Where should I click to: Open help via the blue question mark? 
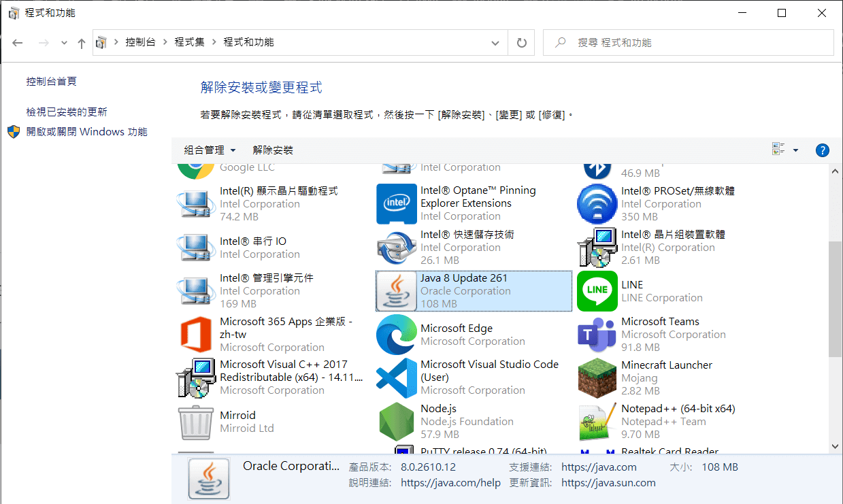click(x=822, y=150)
